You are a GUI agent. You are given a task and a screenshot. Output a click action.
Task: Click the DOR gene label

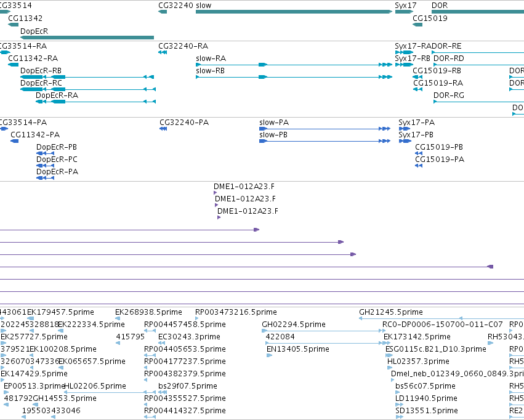tap(440, 6)
